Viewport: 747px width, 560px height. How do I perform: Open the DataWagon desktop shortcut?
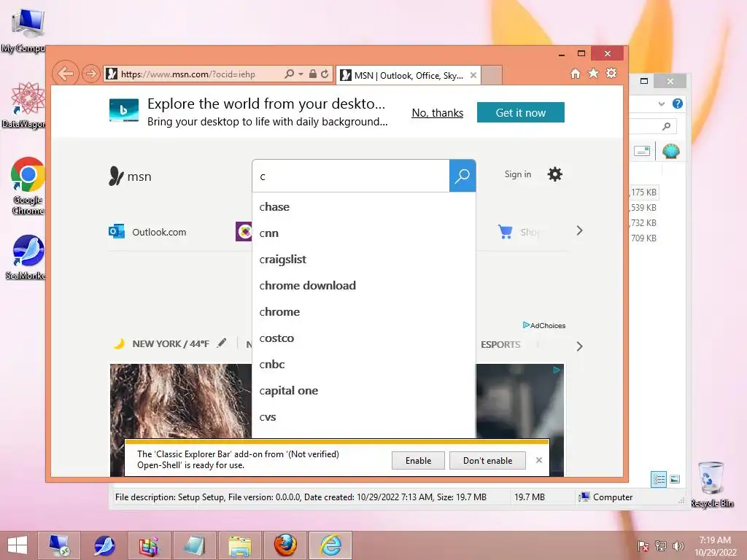point(24,105)
